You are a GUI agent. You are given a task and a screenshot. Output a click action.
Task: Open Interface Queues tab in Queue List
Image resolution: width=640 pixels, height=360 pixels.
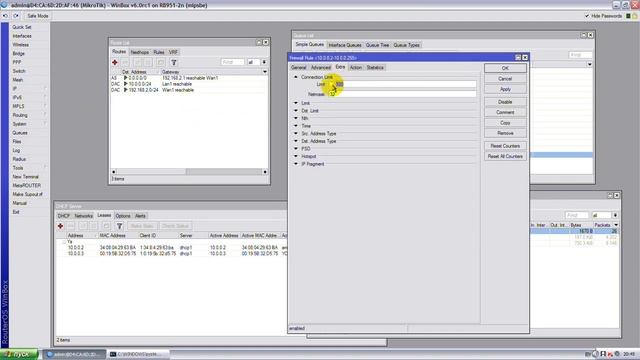(345, 45)
